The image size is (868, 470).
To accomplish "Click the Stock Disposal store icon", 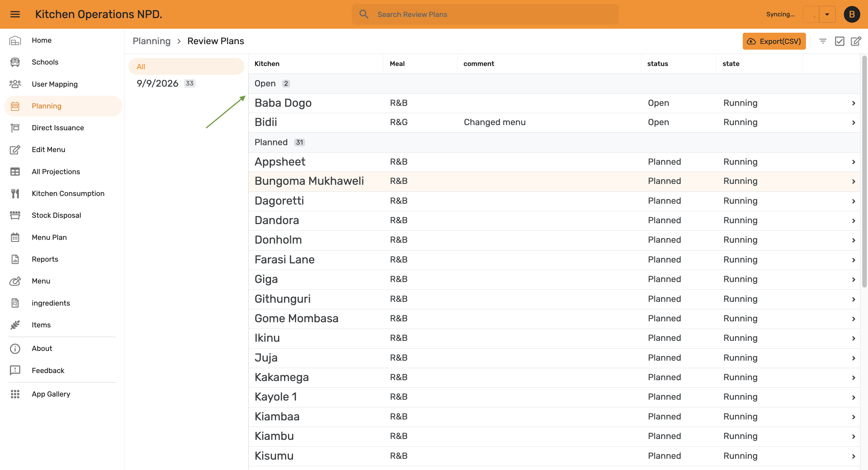I will (15, 215).
